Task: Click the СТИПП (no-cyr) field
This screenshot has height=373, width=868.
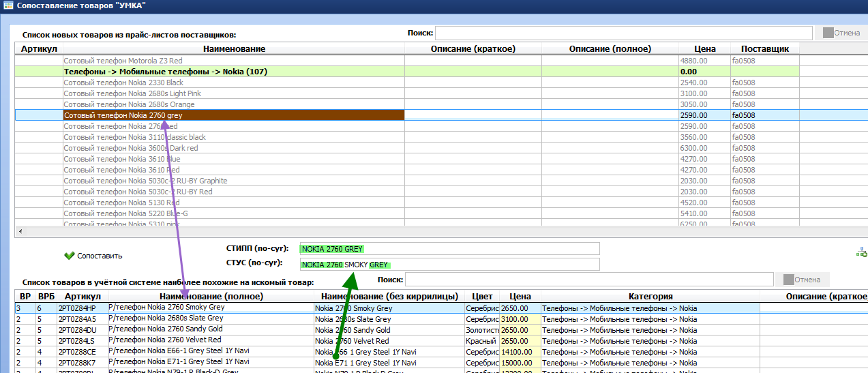Action: coord(449,249)
